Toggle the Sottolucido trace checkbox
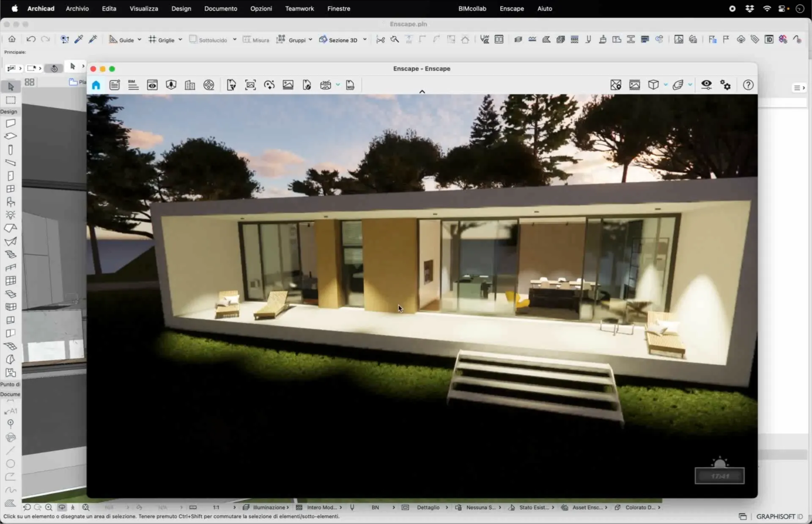The height and width of the screenshot is (524, 812). point(193,39)
